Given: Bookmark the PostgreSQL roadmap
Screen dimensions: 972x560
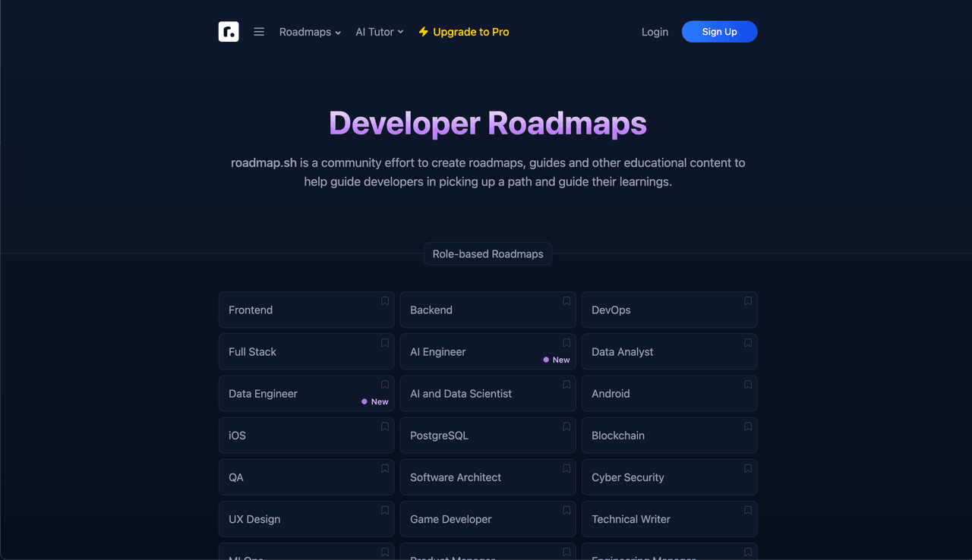Looking at the screenshot, I should [x=566, y=426].
